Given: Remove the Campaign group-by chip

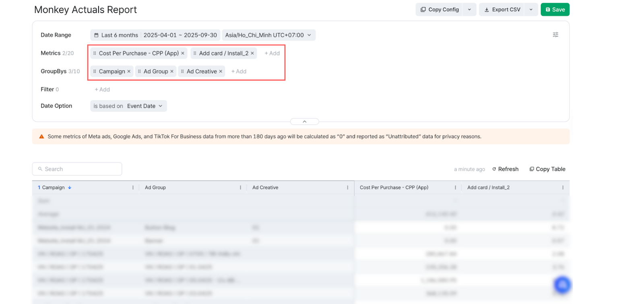Looking at the screenshot, I should pos(129,72).
